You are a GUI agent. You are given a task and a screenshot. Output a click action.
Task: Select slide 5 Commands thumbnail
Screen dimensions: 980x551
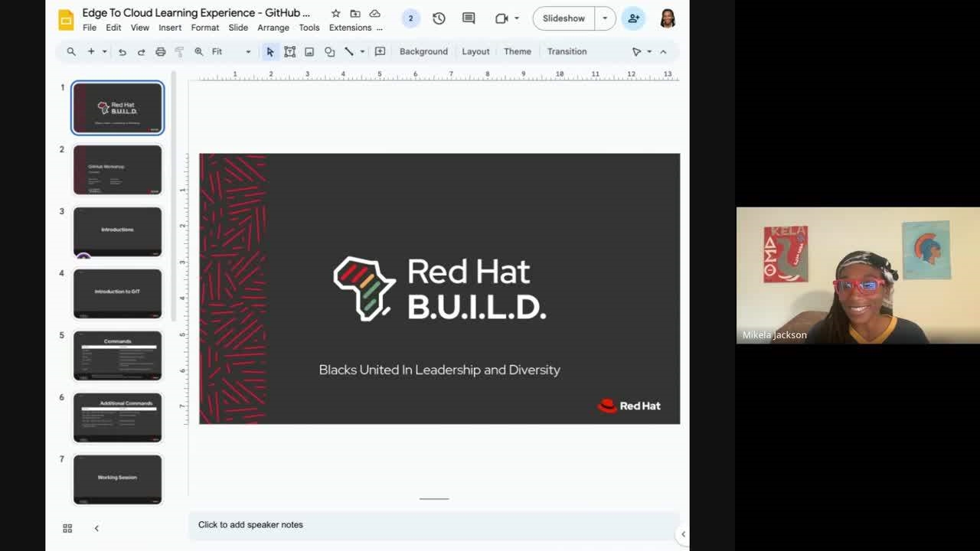pos(117,356)
